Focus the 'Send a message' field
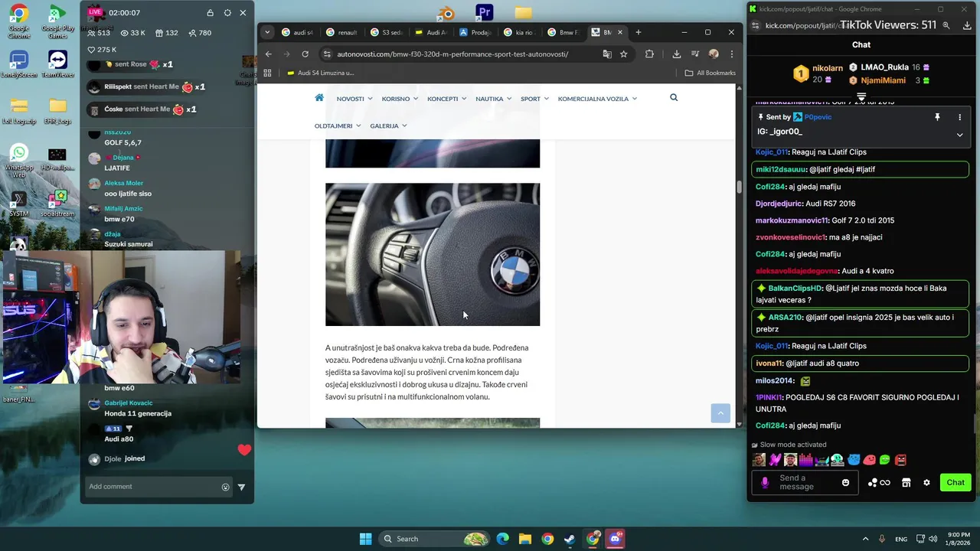This screenshot has width=980, height=551. click(804, 483)
